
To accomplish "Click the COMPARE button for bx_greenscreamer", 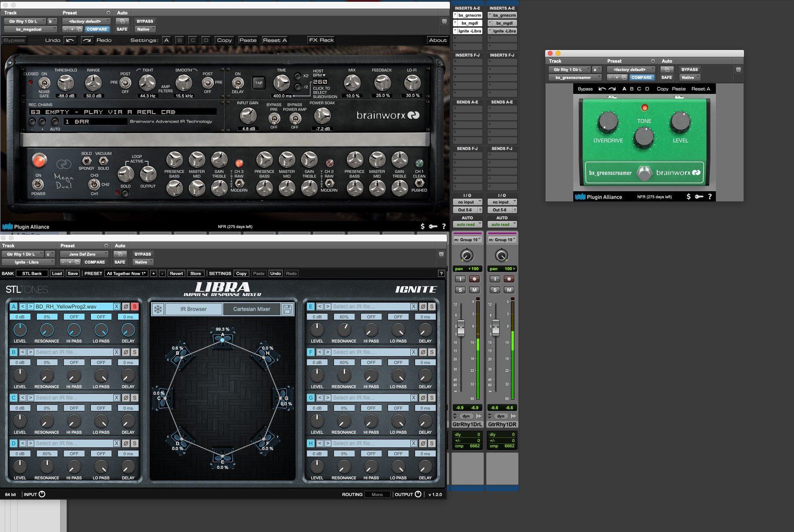I will 641,78.
